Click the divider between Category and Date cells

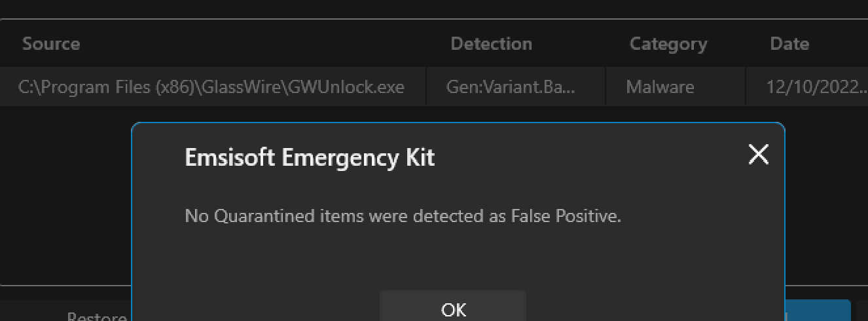(746, 86)
